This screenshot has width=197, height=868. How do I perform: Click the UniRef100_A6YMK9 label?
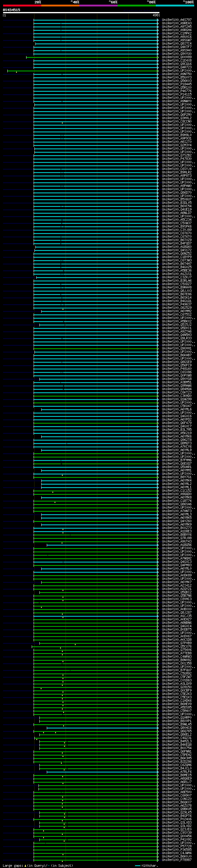coord(176,524)
